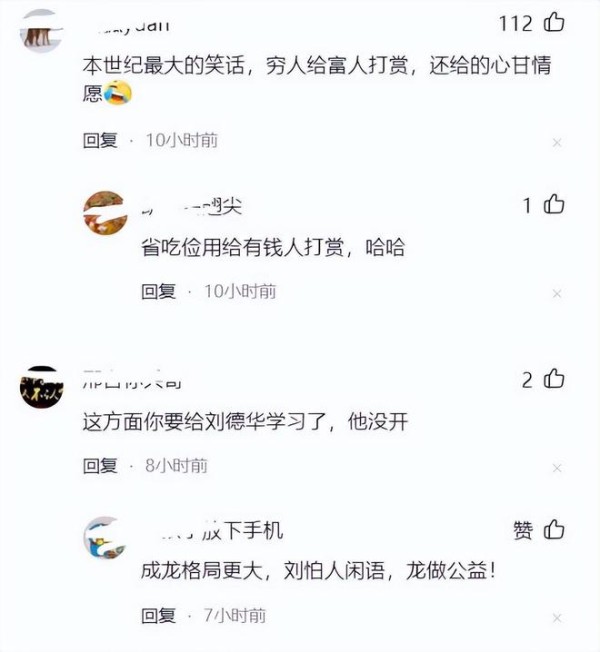Open the dark avatar beside 刘德华 comment
The height and width of the screenshot is (652, 600).
41,388
